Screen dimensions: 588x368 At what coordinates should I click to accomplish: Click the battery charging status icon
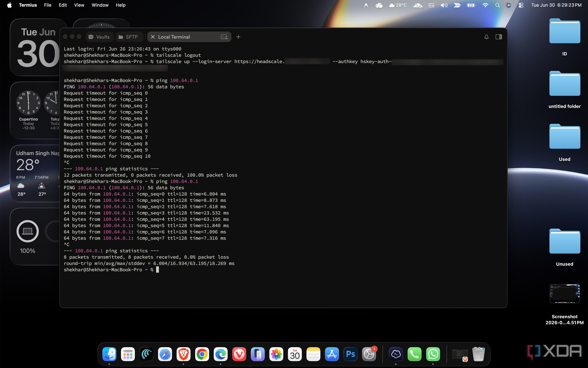coord(471,5)
